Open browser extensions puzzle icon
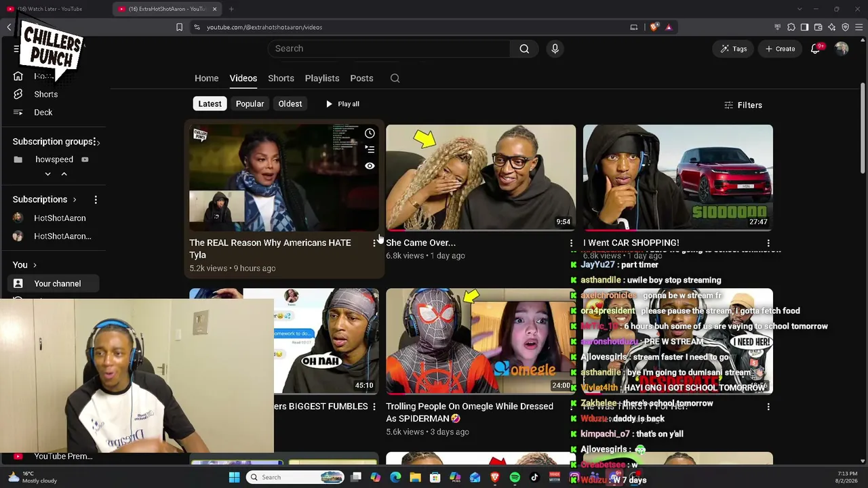Screen dimensions: 868x488 coord(791,27)
